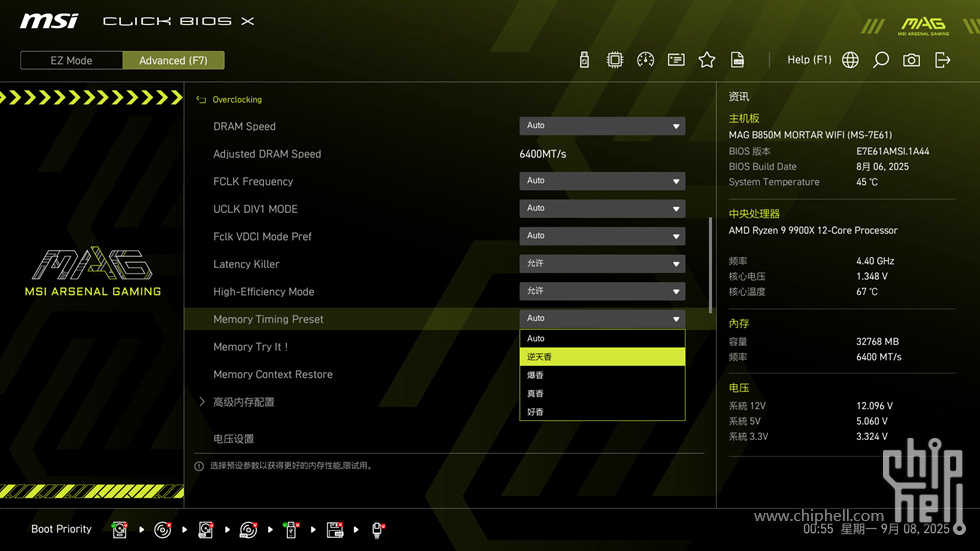Choose the 真香 preset option
Screen dimensions: 980x551
pyautogui.click(x=602, y=394)
